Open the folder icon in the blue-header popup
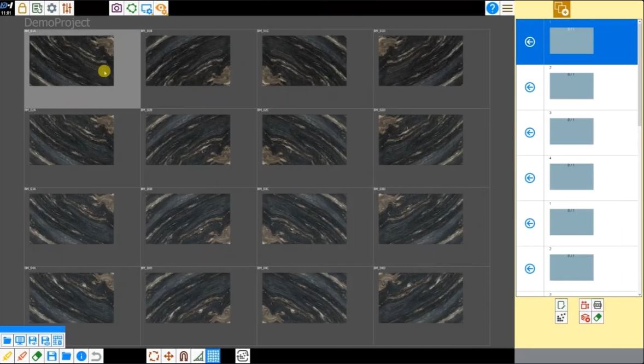The width and height of the screenshot is (644, 364). coord(7,340)
